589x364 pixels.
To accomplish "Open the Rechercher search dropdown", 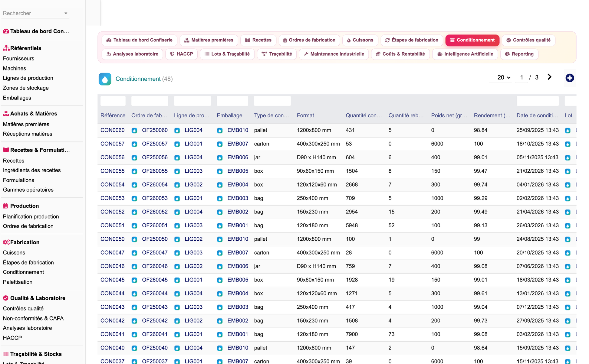I will pyautogui.click(x=35, y=13).
